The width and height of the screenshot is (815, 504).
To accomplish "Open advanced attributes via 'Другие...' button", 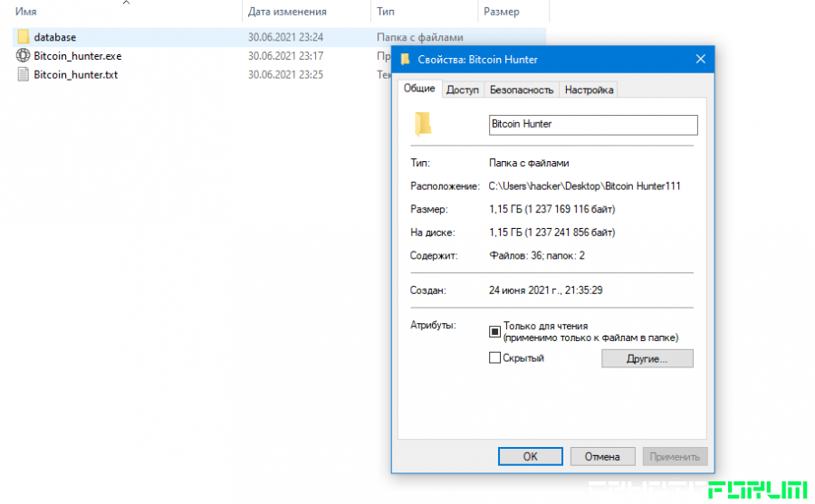I will coord(647,358).
